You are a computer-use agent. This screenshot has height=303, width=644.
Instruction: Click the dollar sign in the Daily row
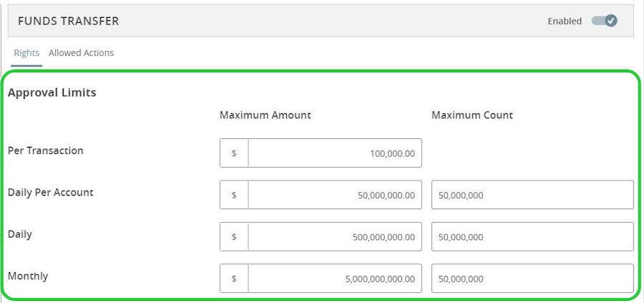click(234, 237)
